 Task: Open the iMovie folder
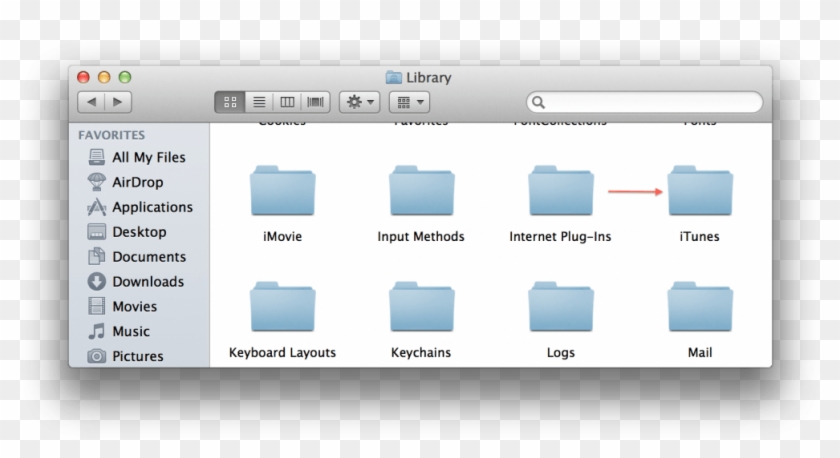pyautogui.click(x=282, y=191)
